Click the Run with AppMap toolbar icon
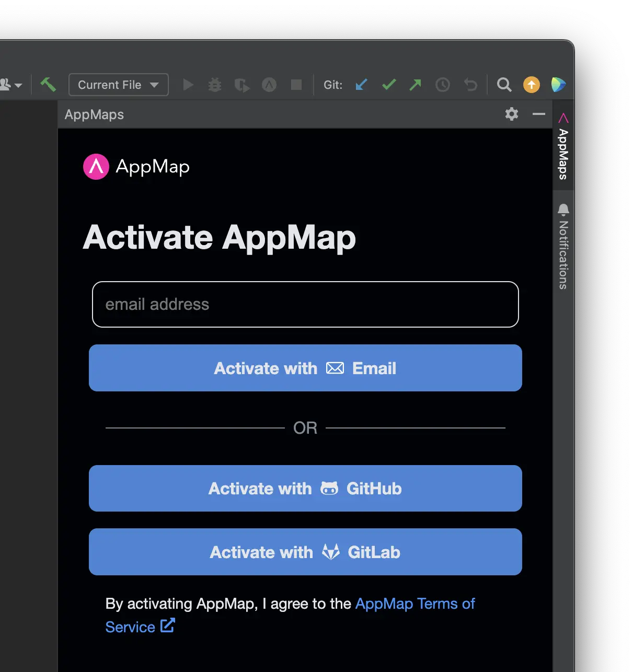This screenshot has height=672, width=633. point(269,85)
